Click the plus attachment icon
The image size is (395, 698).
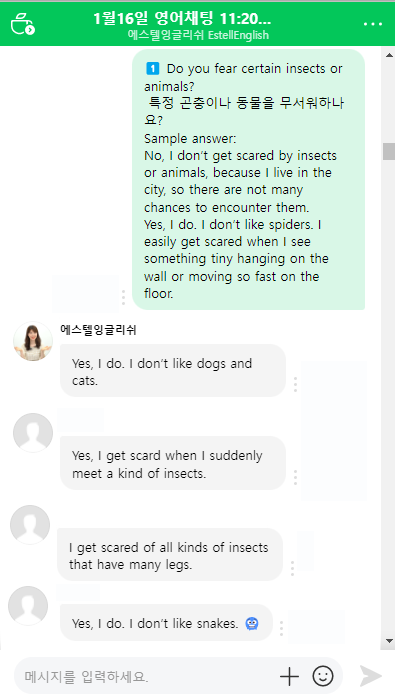coord(289,677)
